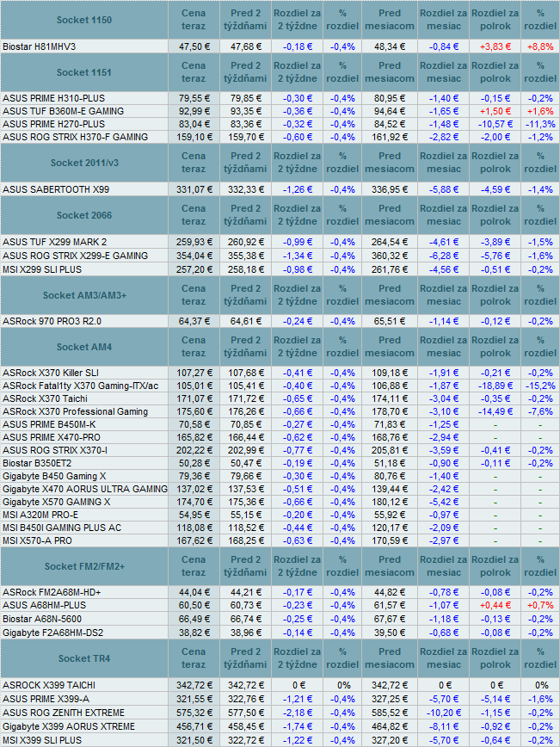Click Gigabyte F2A68HM-DS2 name
560x747 pixels.
pos(52,633)
